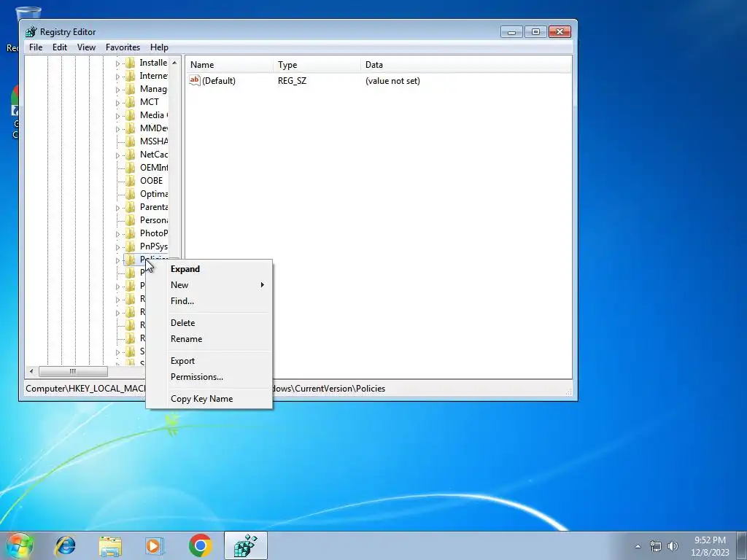747x560 pixels.
Task: Click the tree scrollbar left arrow
Action: (x=31, y=371)
